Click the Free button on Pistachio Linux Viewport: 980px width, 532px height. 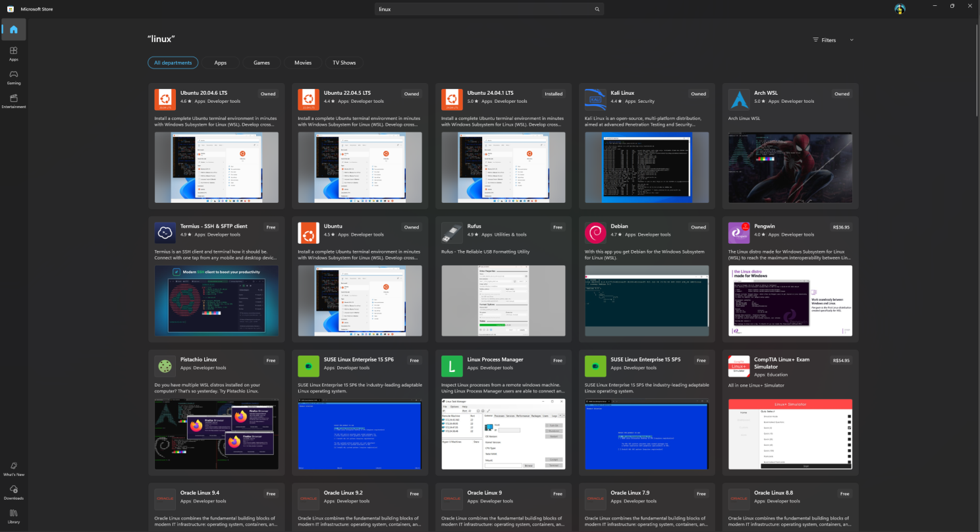[x=271, y=360]
